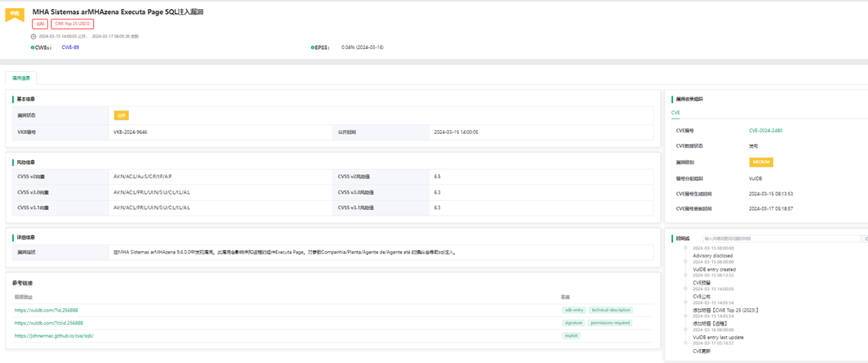This screenshot has height=363, width=868.
Task: Select the vulnerability info tab
Action: [x=21, y=78]
